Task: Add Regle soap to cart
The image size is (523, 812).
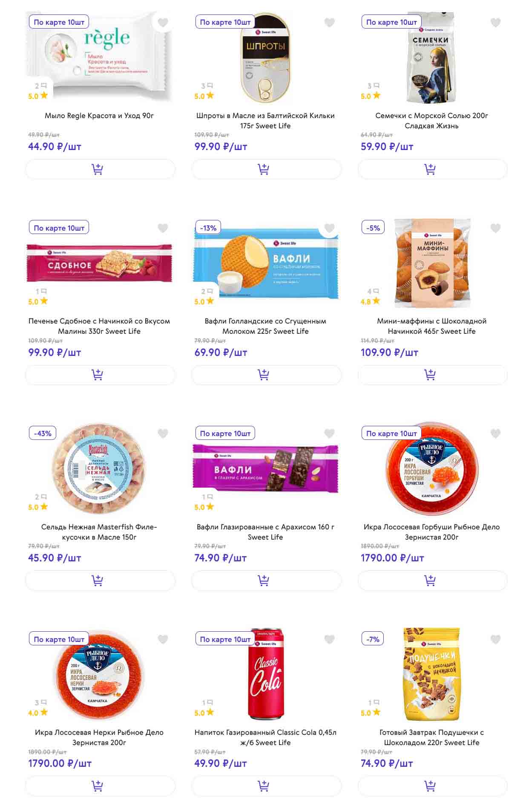Action: click(100, 169)
